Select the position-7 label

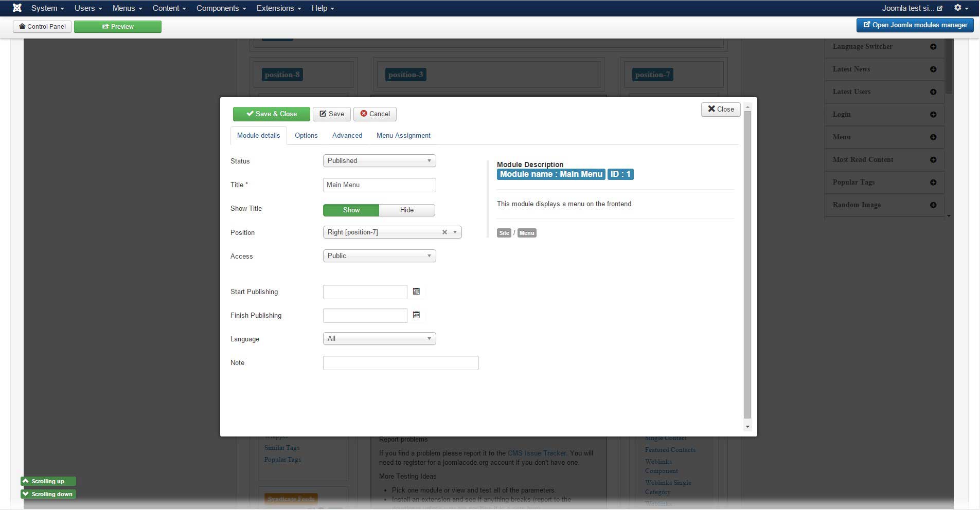point(653,75)
